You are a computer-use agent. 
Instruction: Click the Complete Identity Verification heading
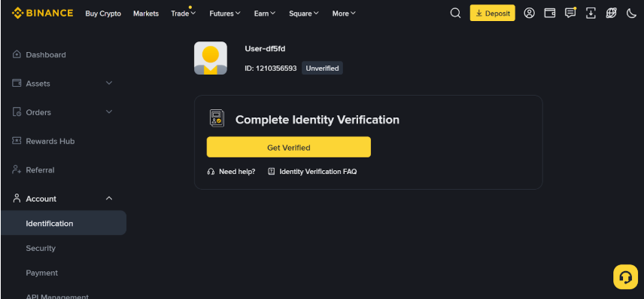pyautogui.click(x=317, y=120)
